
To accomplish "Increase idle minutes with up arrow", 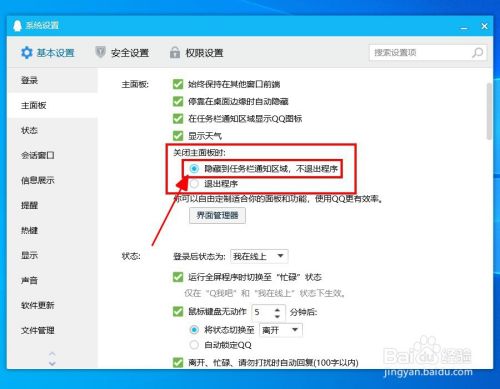I will 277,309.
